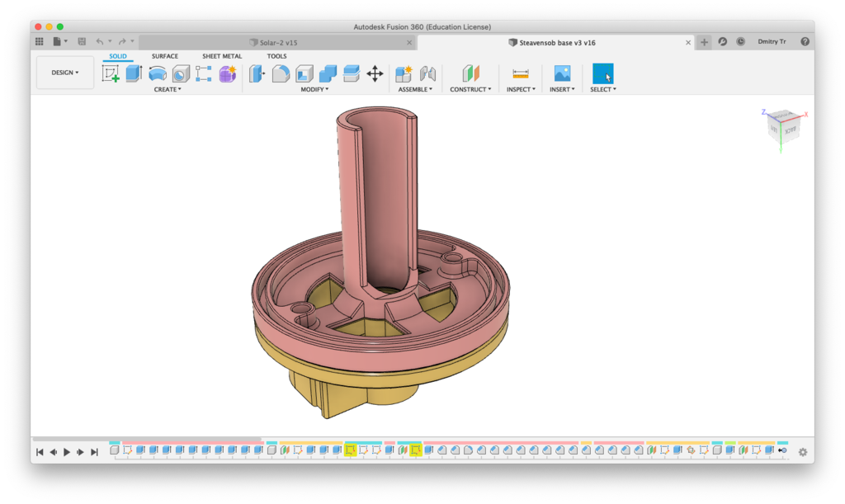Choose the Revolve tool
This screenshot has height=504, width=845.
tap(157, 73)
